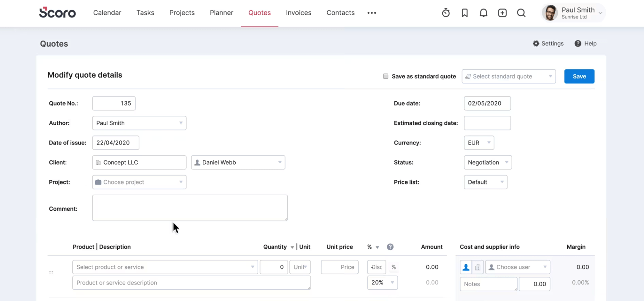The width and height of the screenshot is (644, 301).
Task: Expand the Status dropdown showing Negotiation
Action: (487, 162)
